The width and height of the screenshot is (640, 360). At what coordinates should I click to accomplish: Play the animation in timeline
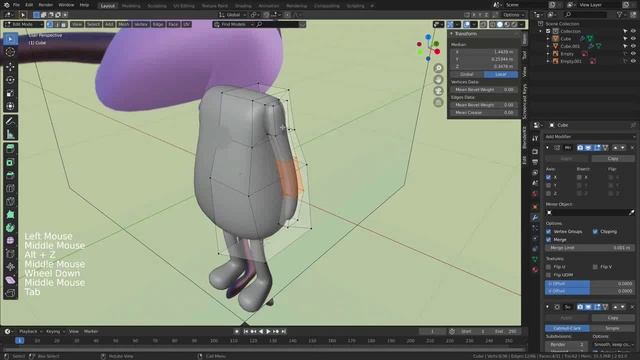click(x=268, y=331)
